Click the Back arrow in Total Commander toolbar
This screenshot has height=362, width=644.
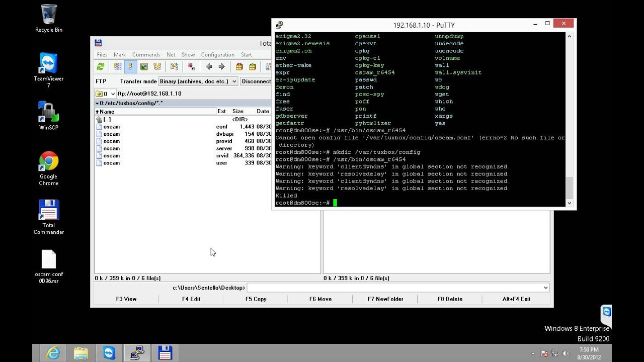coord(209,66)
